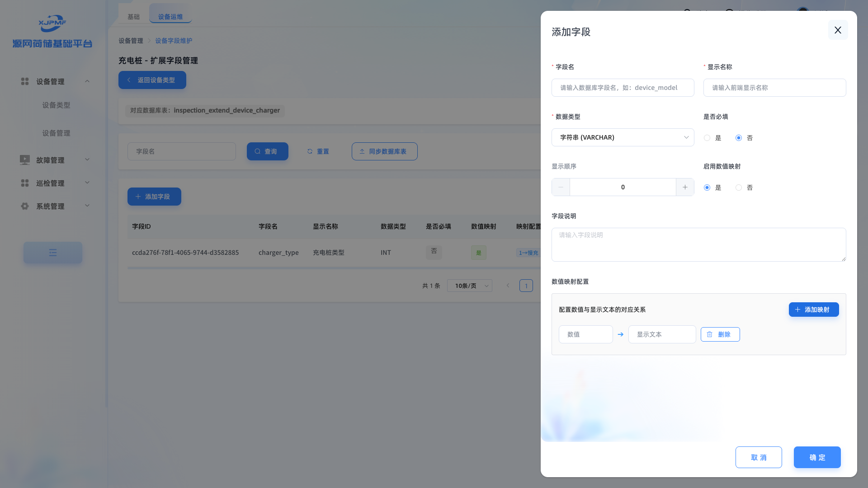Image resolution: width=868 pixels, height=488 pixels.
Task: Open the 数据类型 VARCHAR dropdown
Action: pyautogui.click(x=623, y=137)
